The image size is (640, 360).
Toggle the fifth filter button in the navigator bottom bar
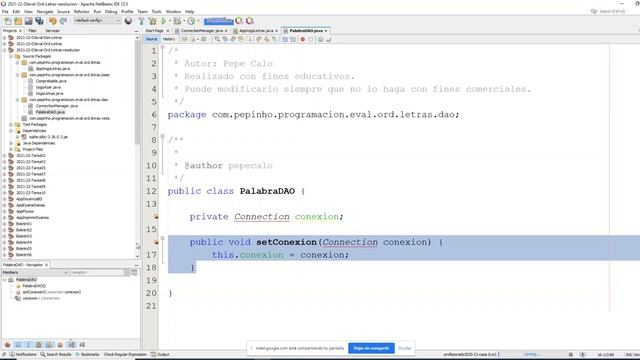click(49, 345)
